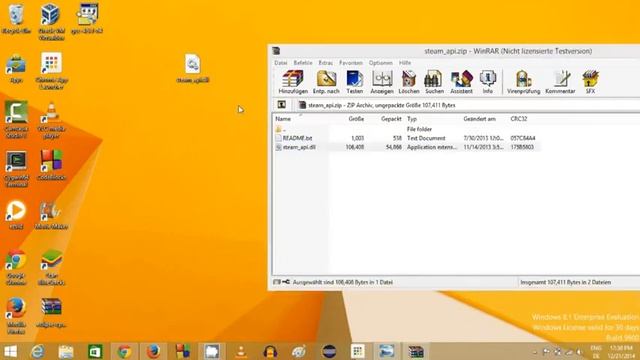640x360 pixels.
Task: Open the Favoriten menu
Action: tap(351, 63)
